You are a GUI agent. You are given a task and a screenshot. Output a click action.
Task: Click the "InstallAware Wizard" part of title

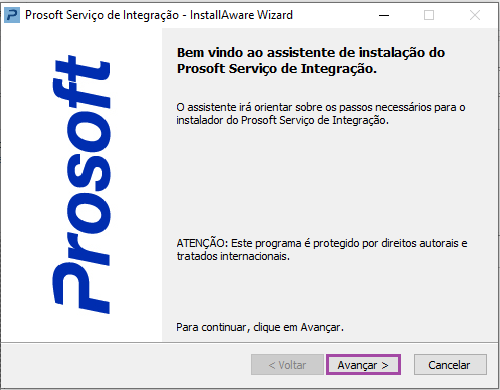pos(241,15)
